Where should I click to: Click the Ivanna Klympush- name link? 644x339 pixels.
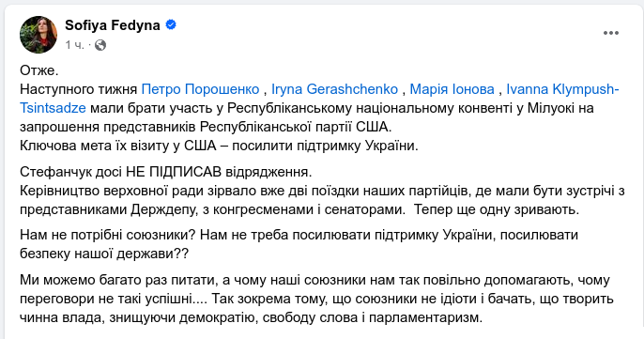[562, 89]
